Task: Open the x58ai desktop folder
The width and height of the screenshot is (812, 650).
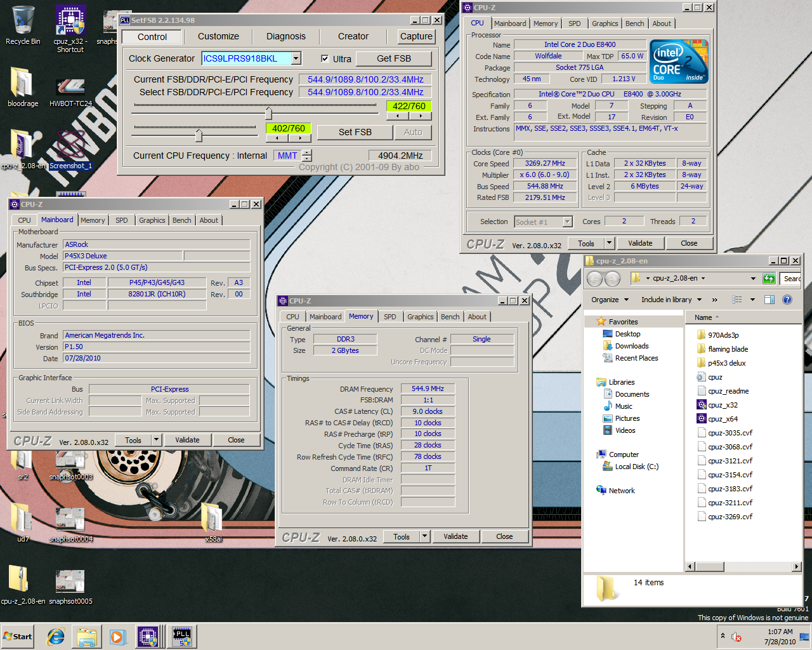Action: 213,522
